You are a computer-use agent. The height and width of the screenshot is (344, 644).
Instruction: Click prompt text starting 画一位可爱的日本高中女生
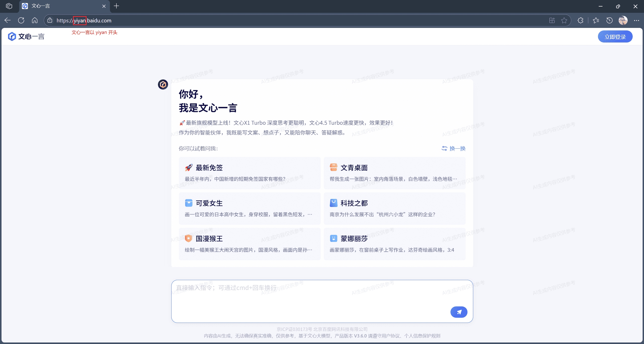[x=249, y=214]
